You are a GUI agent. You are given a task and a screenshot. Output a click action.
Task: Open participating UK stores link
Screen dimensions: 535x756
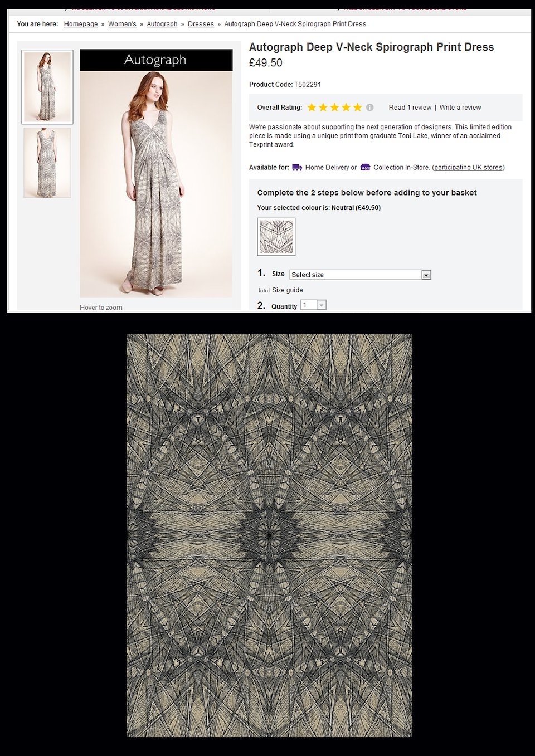click(x=468, y=167)
